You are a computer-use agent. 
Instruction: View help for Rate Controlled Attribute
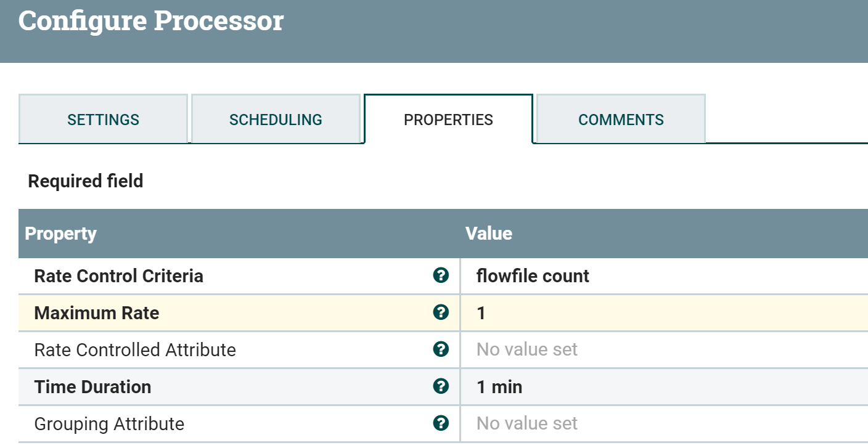coord(440,349)
